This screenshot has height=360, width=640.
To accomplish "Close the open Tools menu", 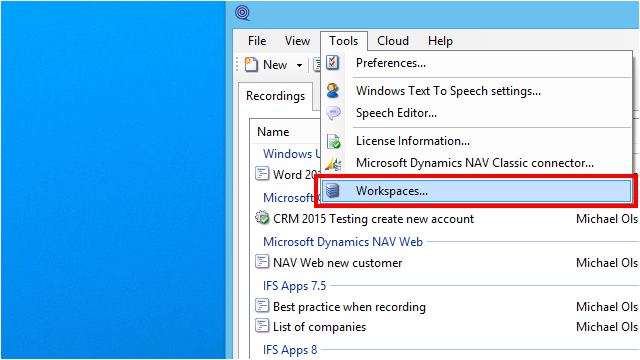I will tap(344, 41).
